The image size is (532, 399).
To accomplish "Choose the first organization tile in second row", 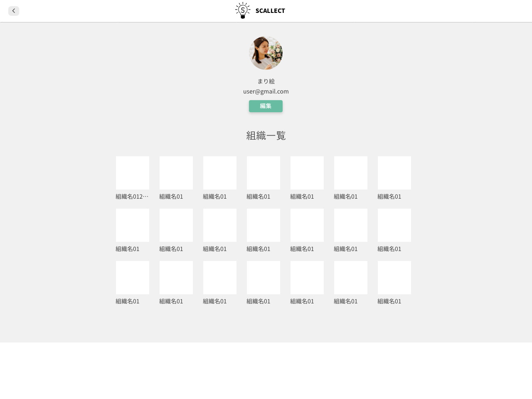I will pos(133,225).
